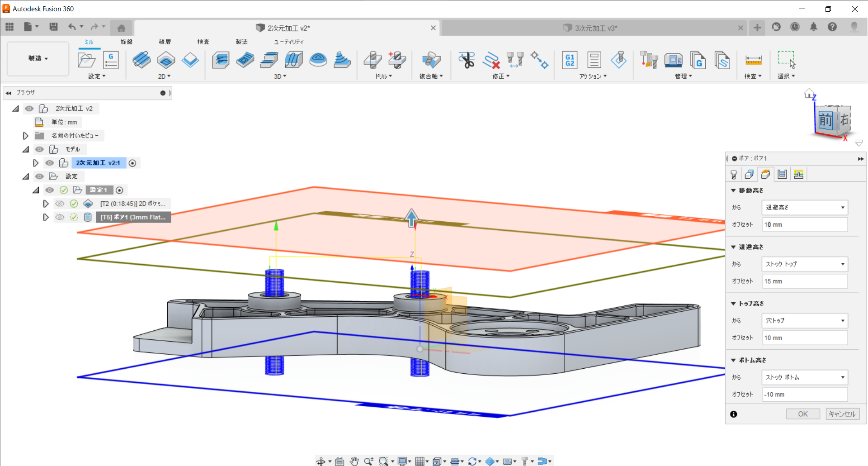Click the G1 G2 post process icon
Image resolution: width=868 pixels, height=466 pixels.
tap(570, 60)
